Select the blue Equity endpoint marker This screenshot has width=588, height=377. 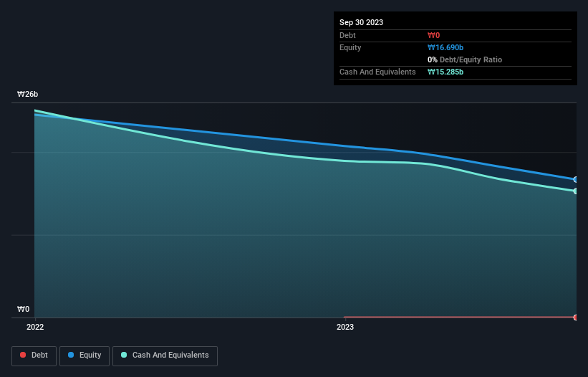[x=576, y=180]
